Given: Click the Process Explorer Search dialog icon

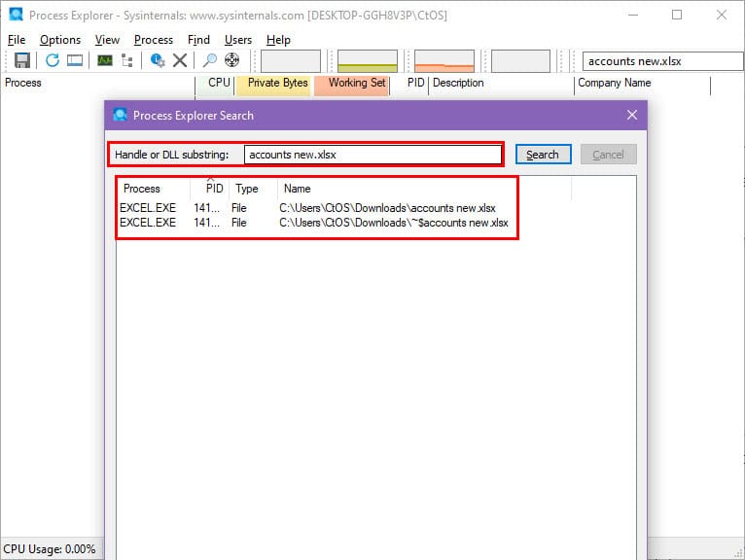Looking at the screenshot, I should [120, 115].
